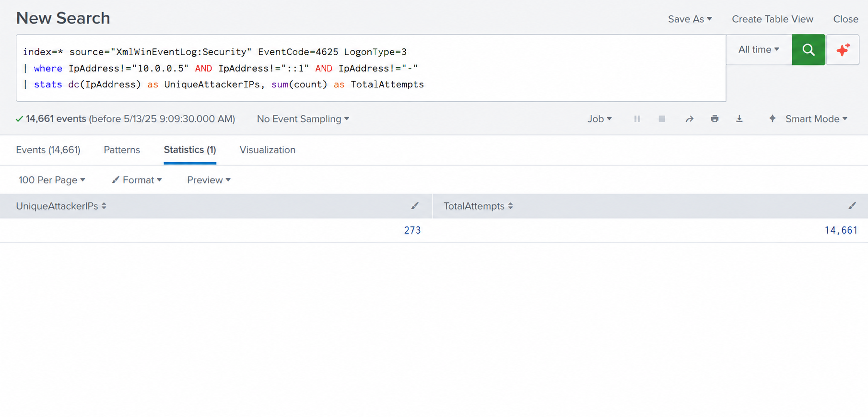This screenshot has width=868, height=417.
Task: Switch to the Visualization tab
Action: click(268, 150)
